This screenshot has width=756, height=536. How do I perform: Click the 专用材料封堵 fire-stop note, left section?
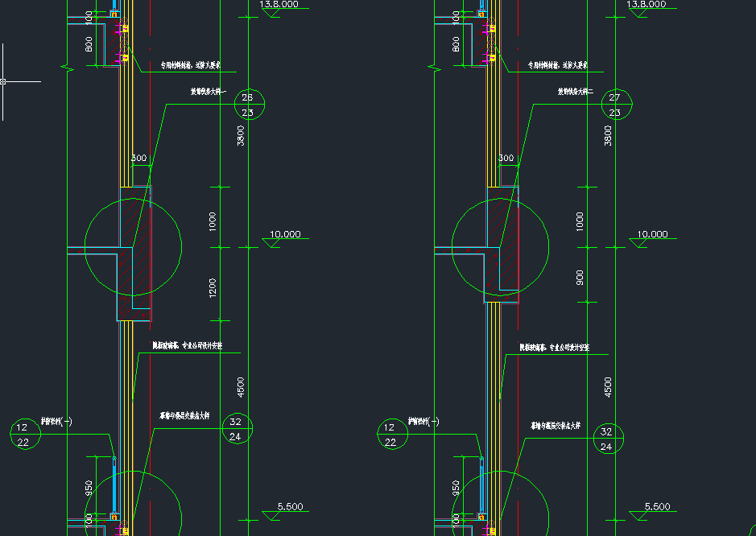click(x=191, y=65)
